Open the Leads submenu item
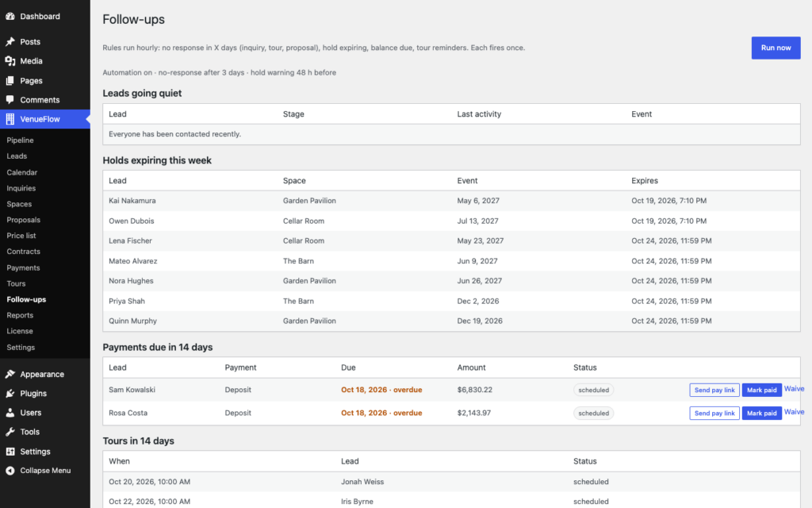 tap(17, 156)
